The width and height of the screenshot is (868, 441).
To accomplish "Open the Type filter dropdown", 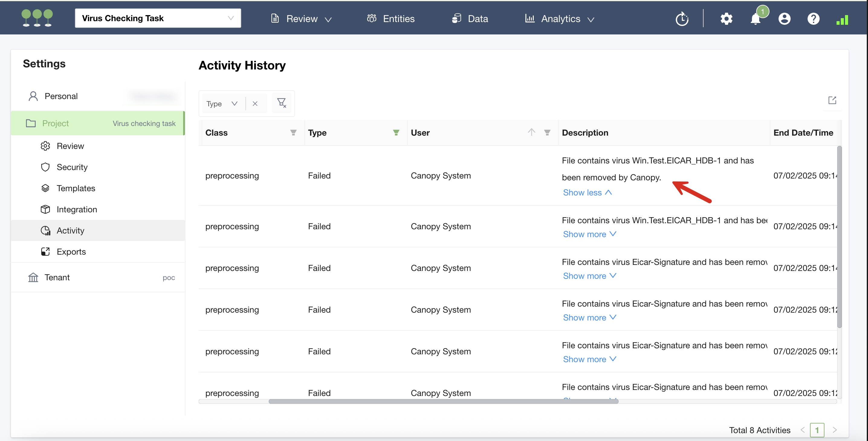I will pyautogui.click(x=222, y=104).
